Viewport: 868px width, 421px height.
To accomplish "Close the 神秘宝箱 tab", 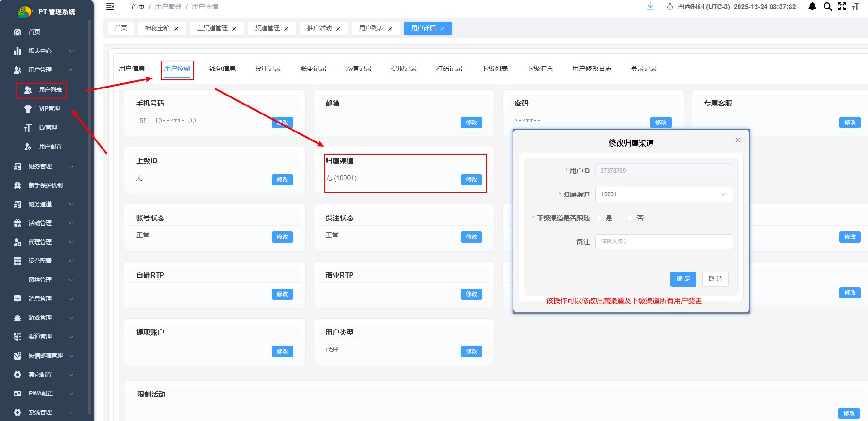I will click(176, 29).
